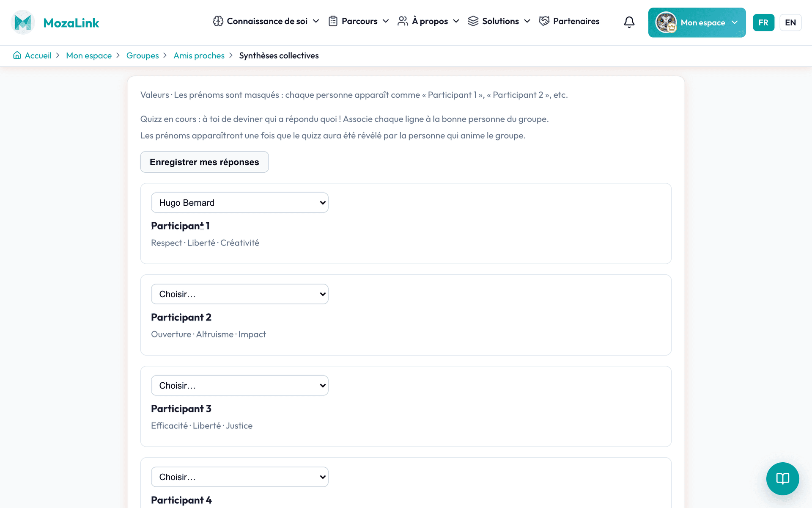Open the Parcours menu
This screenshot has width=812, height=508.
[359, 21]
